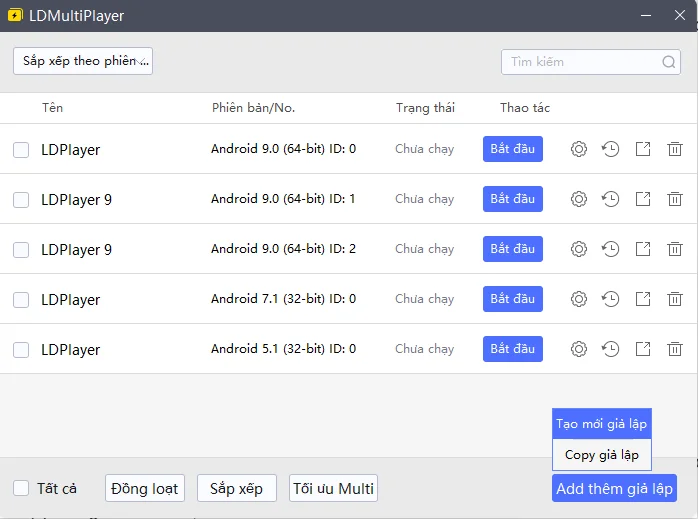This screenshot has height=519, width=698.
Task: Click 'Android 5.1 (32-bit) ID: 0' version text
Action: 284,349
